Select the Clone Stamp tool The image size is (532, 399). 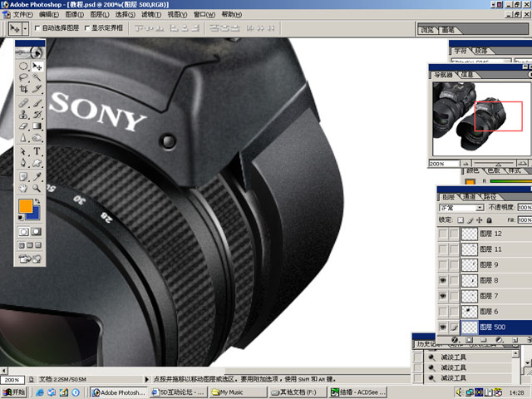click(23, 115)
